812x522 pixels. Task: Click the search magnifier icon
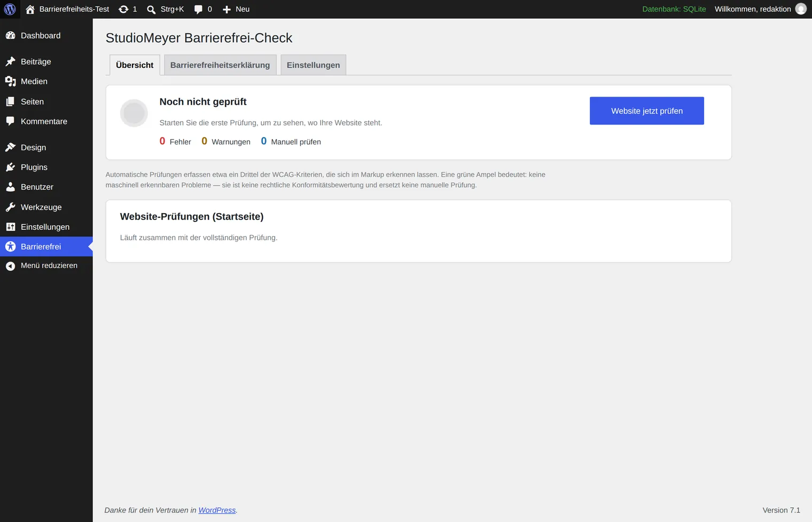pos(151,9)
